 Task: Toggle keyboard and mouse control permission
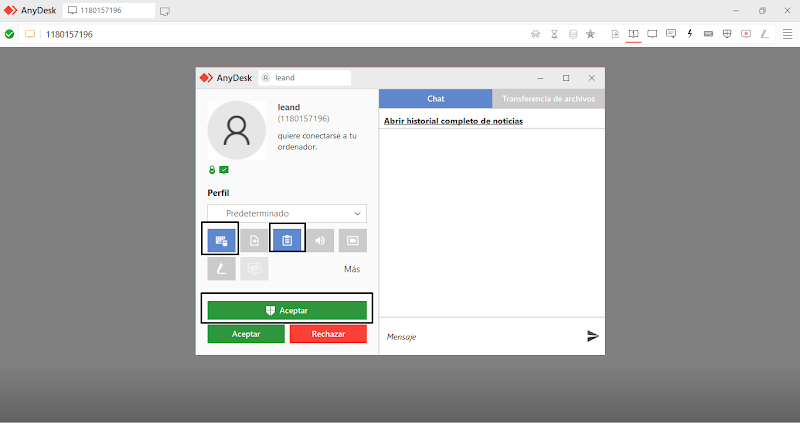point(221,240)
